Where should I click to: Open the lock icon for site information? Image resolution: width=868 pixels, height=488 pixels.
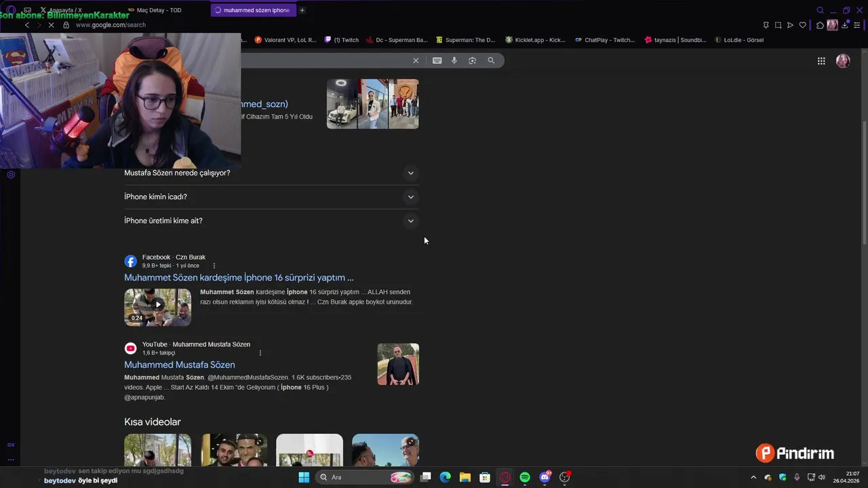(x=66, y=25)
